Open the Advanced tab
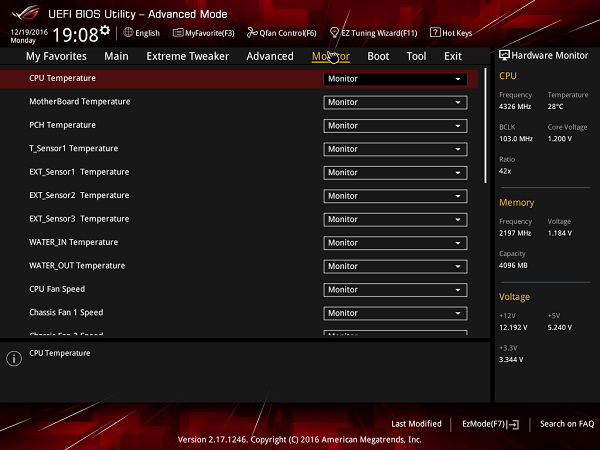Image resolution: width=600 pixels, height=450 pixels. coord(270,56)
